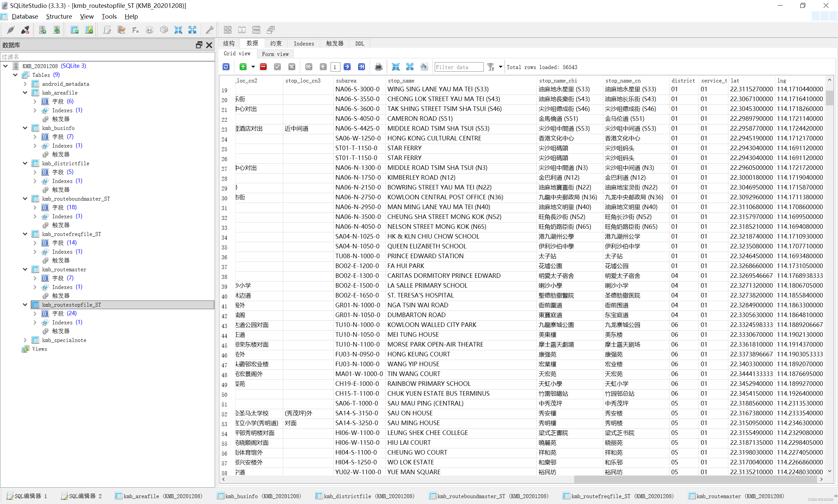The width and height of the screenshot is (838, 504).
Task: Jump to the last data page
Action: pyautogui.click(x=361, y=67)
